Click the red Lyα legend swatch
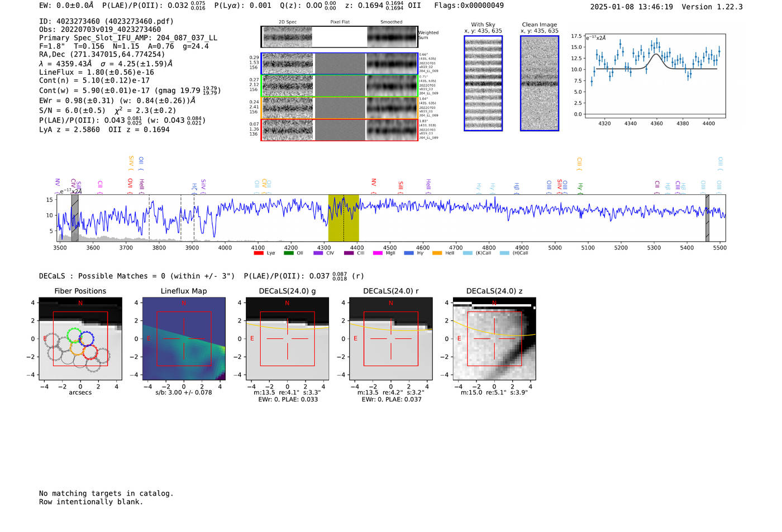The width and height of the screenshot is (782, 532). 259,253
